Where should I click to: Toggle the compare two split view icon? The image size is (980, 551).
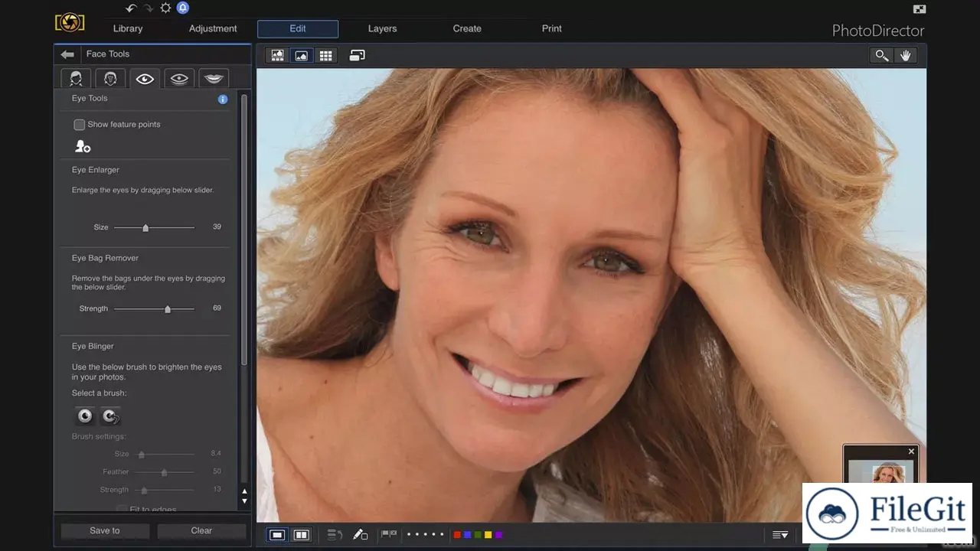pyautogui.click(x=302, y=535)
